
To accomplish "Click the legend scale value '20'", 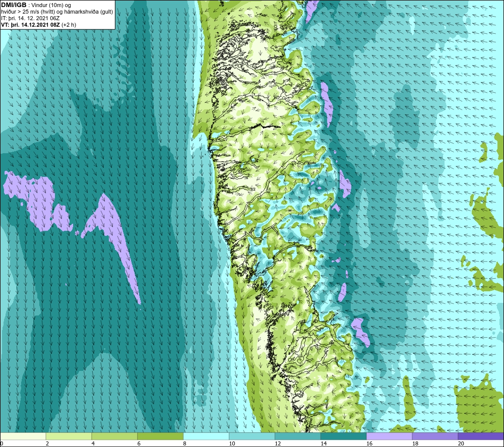I will coord(461,443).
